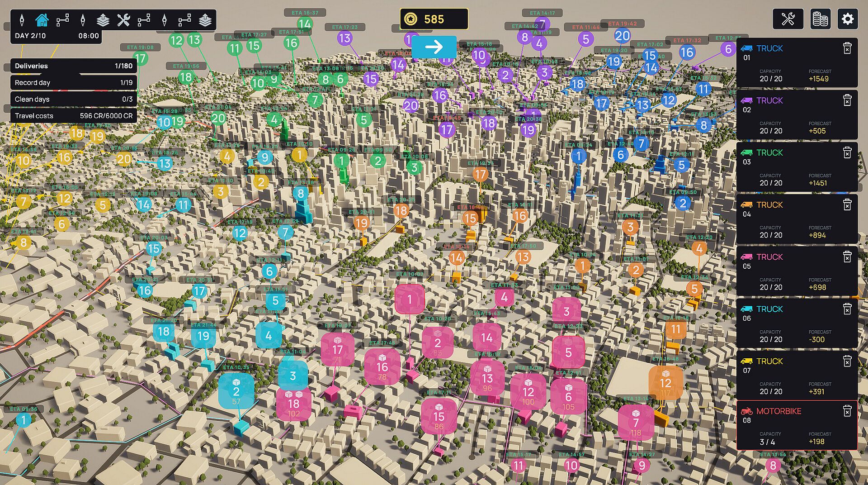Delete Truck 07 using its trash icon

tap(847, 361)
